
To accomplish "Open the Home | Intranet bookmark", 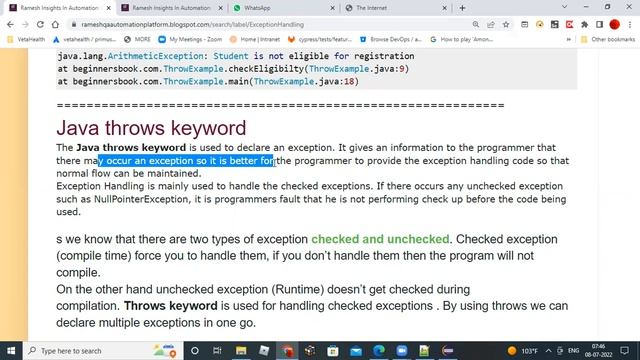I will [x=255, y=40].
